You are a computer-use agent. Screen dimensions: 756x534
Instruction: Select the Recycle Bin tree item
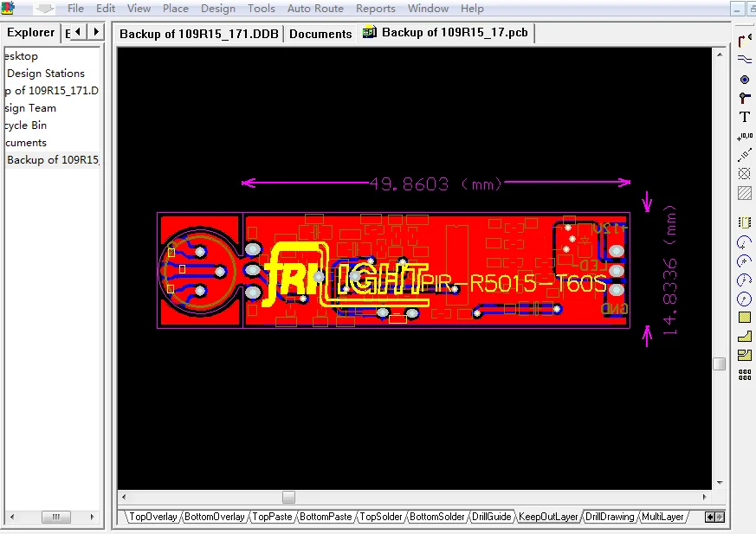26,125
